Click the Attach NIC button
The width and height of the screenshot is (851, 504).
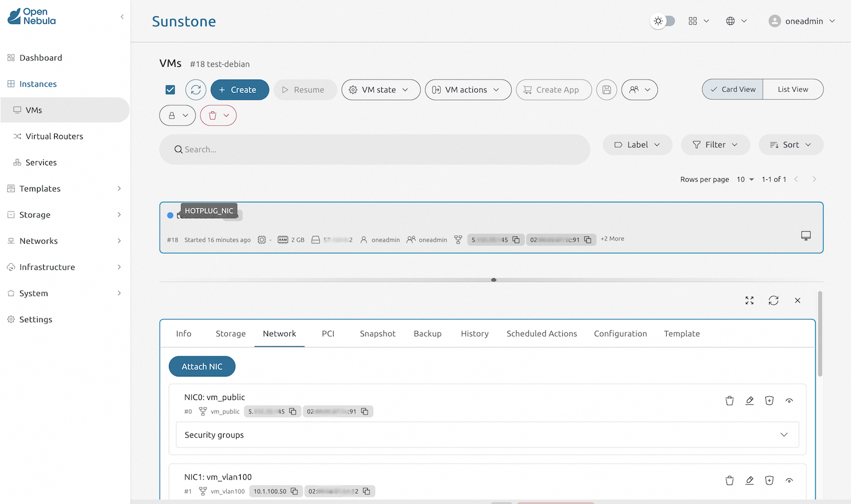202,367
